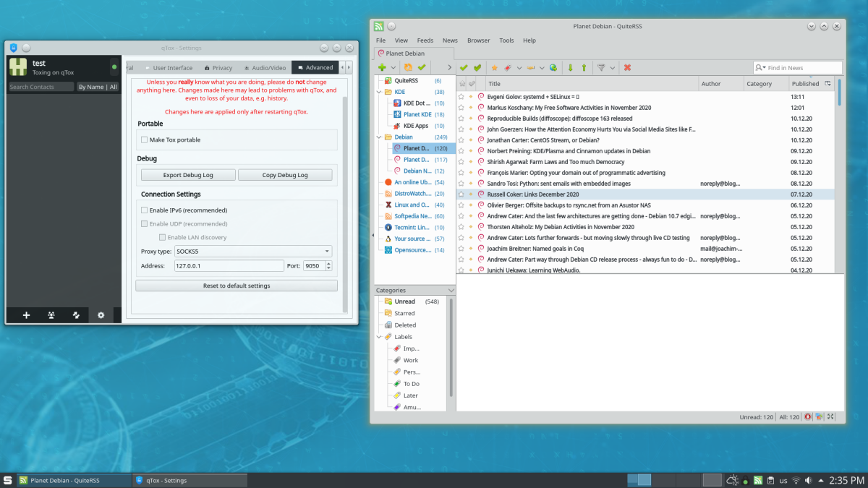The width and height of the screenshot is (868, 488).
Task: Toggle Enable IPv6 (recommended) checkbox
Action: (x=145, y=210)
